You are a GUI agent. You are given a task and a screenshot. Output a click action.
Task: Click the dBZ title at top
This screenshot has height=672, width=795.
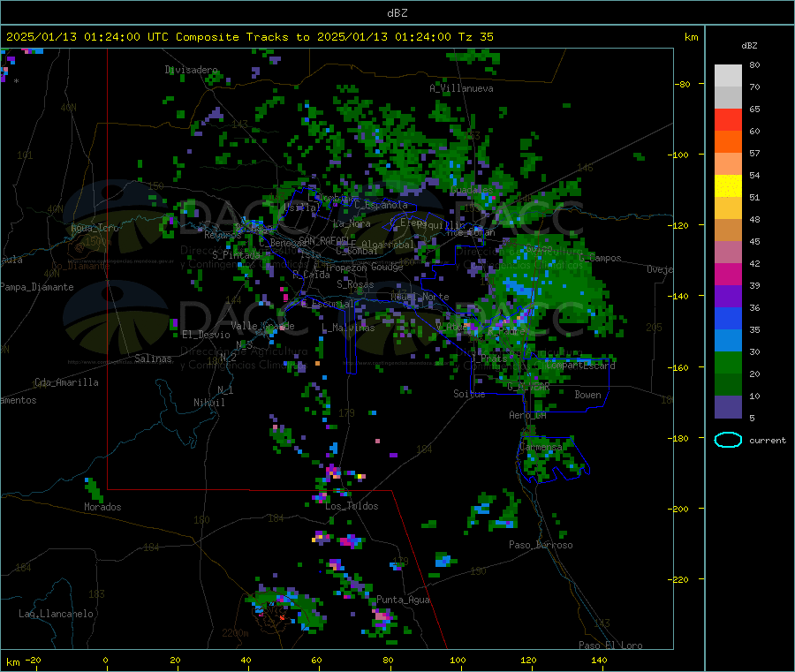click(397, 13)
